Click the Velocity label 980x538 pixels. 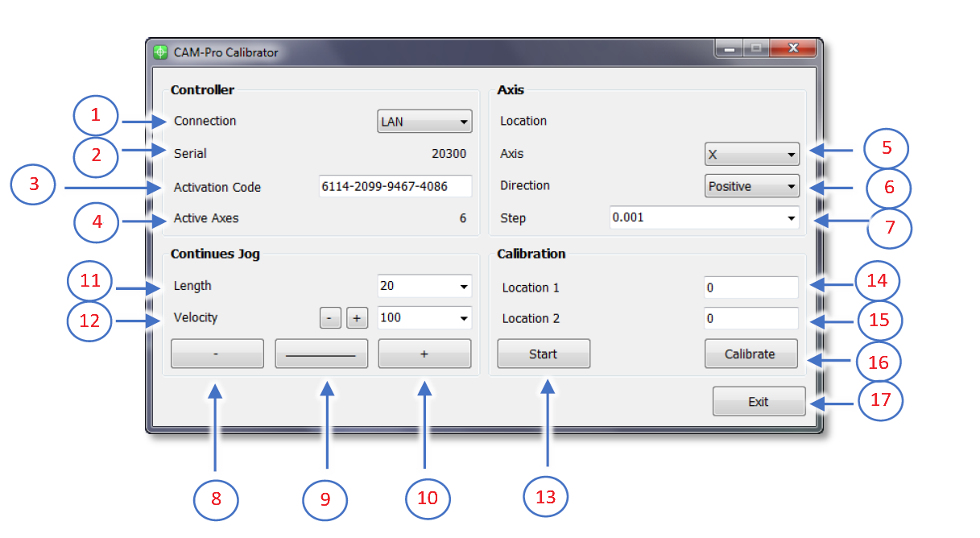pos(196,317)
